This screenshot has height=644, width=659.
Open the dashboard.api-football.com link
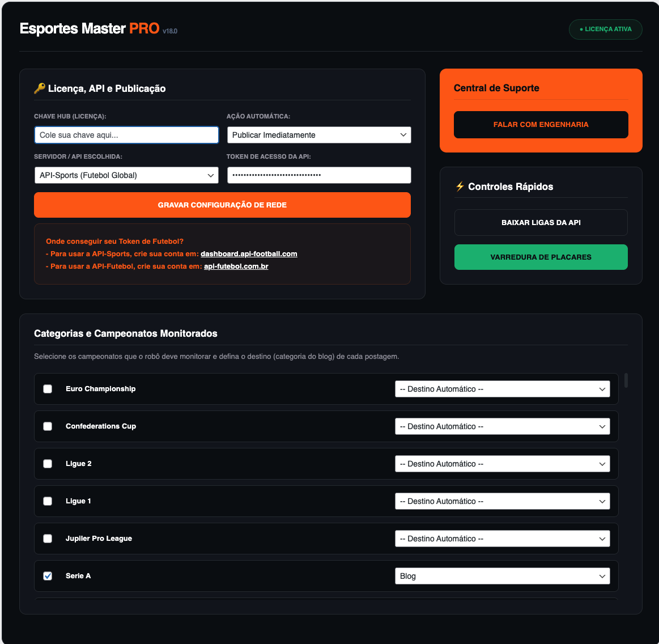coord(248,253)
